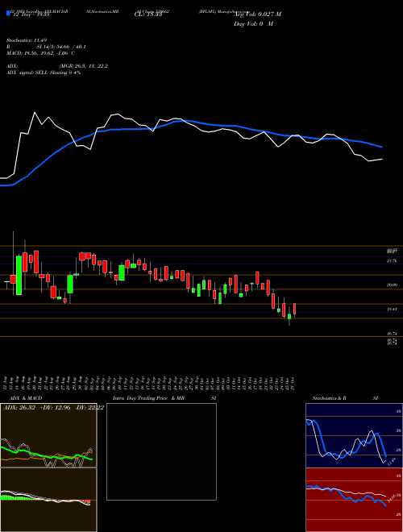Image resolution: width=403 pixels, height=532 pixels.
Task: Click the MACD histogram mini chart
Action: (x=48, y=500)
